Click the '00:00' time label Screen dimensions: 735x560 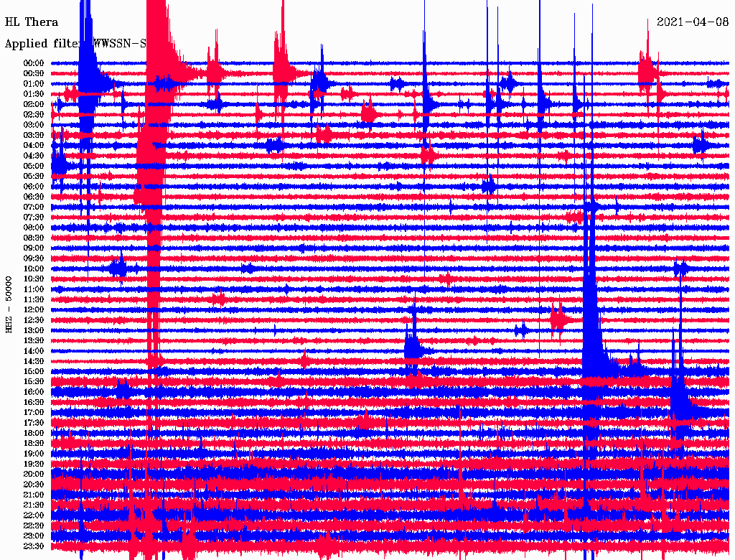[34, 63]
